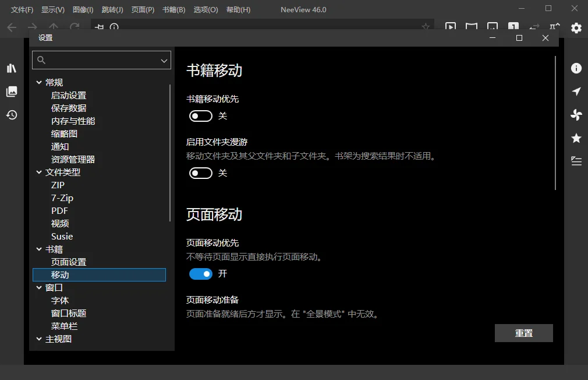Open the bookshelf panel icon
The width and height of the screenshot is (588, 380).
tap(12, 68)
